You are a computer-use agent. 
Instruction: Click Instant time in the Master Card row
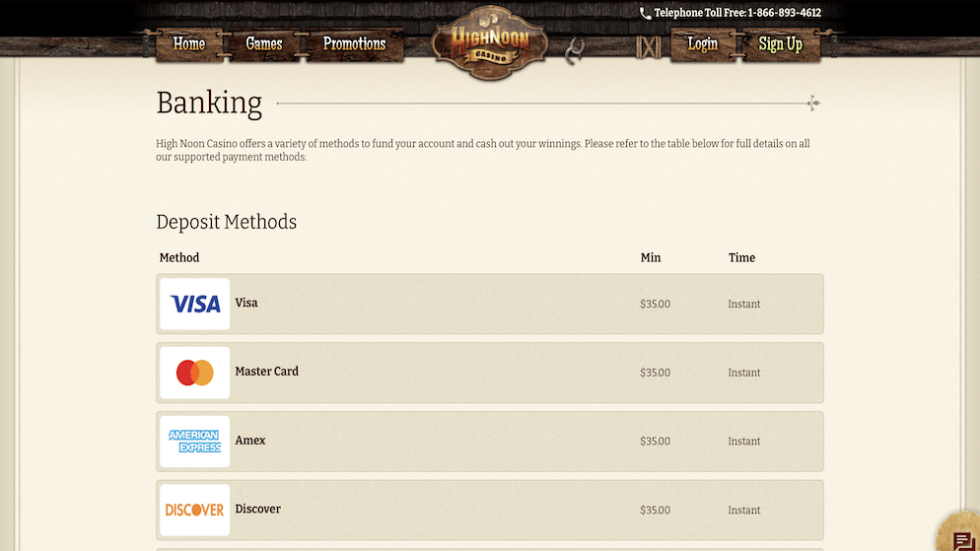[x=743, y=373]
